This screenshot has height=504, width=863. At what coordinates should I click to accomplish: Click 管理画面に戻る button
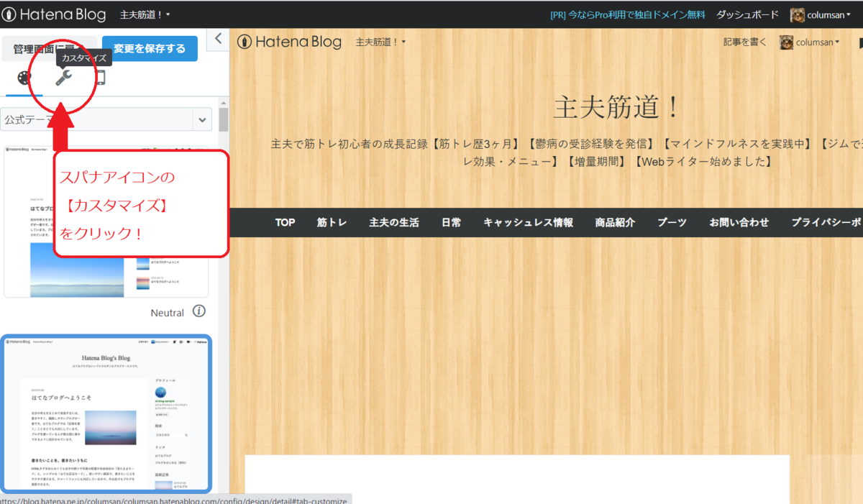[x=49, y=48]
